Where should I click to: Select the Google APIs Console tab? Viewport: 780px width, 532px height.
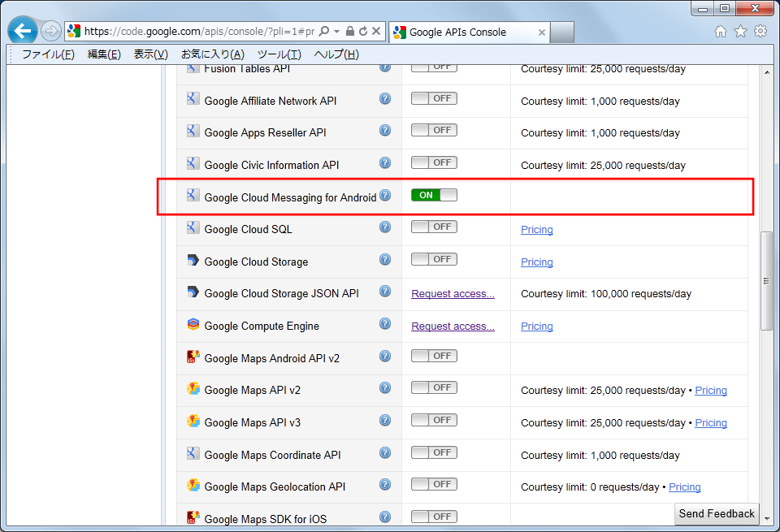point(458,32)
